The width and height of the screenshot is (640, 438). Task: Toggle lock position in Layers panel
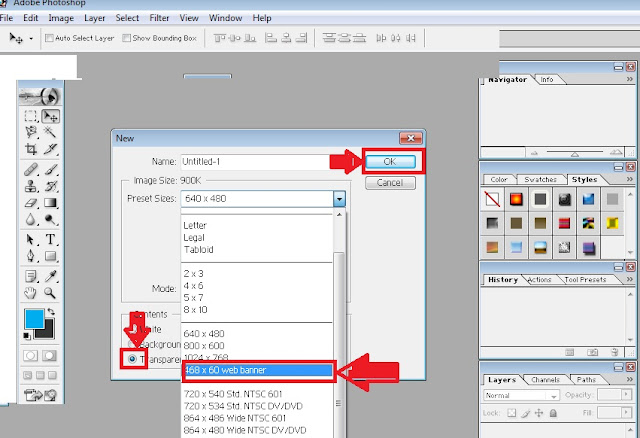(x=539, y=413)
